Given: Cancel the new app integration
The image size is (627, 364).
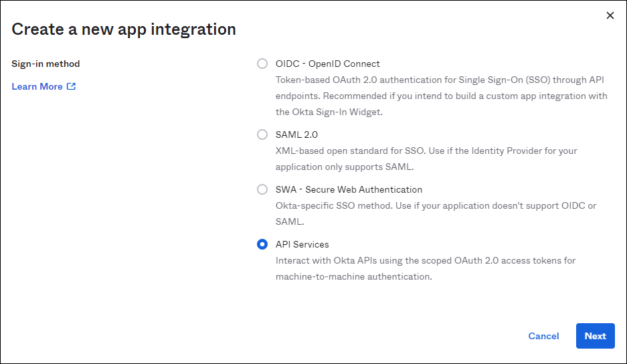Looking at the screenshot, I should tap(543, 336).
